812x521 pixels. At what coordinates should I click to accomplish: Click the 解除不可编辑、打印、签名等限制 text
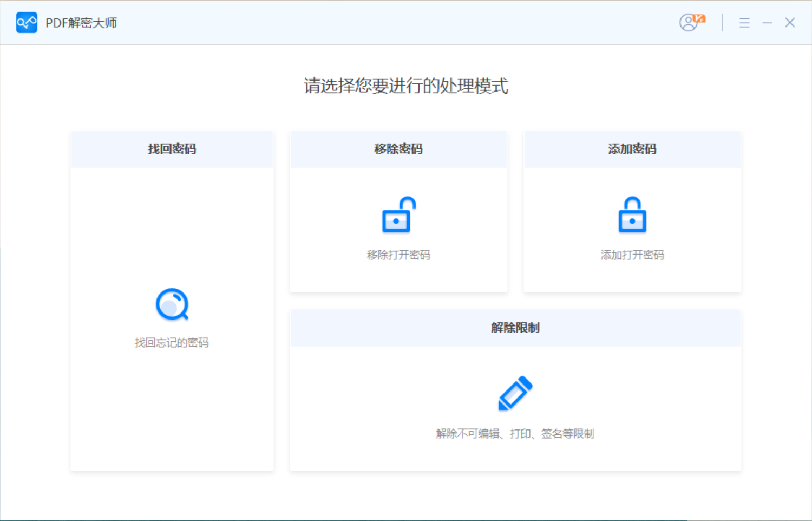[514, 433]
